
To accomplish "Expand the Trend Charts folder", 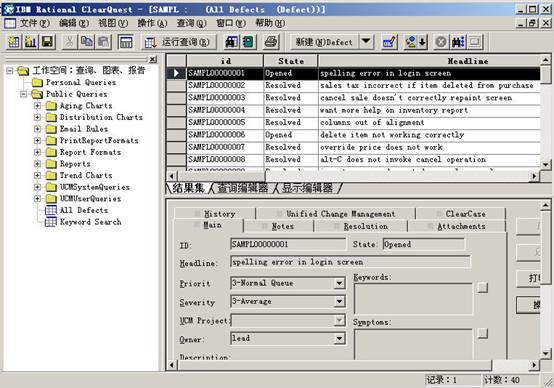I will 37,175.
